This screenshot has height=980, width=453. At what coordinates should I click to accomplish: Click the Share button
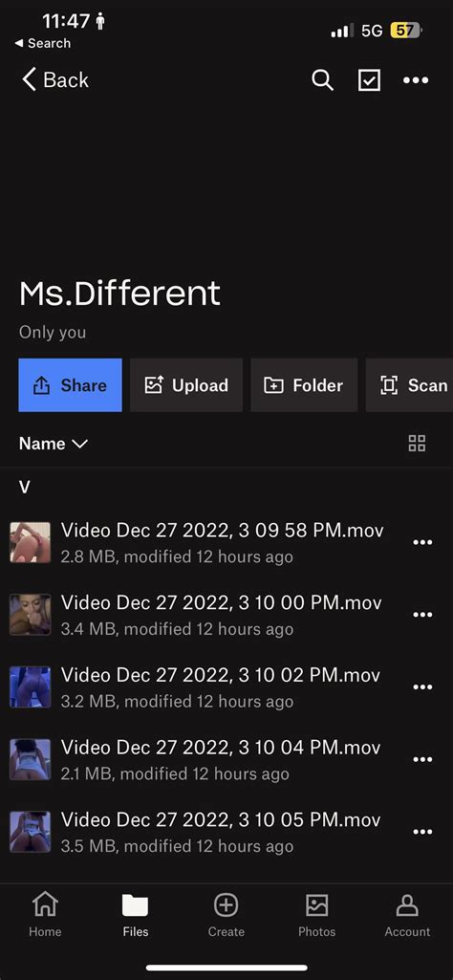click(x=70, y=385)
